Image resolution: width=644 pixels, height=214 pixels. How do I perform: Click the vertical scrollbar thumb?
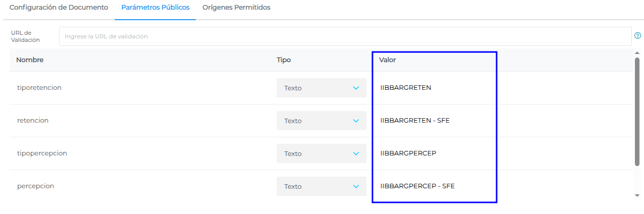click(637, 111)
